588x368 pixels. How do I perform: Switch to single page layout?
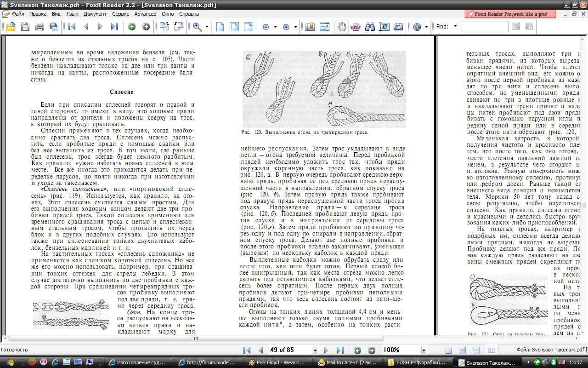tap(449, 351)
